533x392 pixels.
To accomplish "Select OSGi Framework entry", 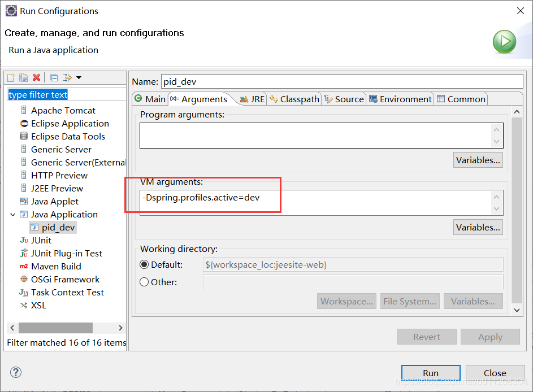I will [x=65, y=279].
